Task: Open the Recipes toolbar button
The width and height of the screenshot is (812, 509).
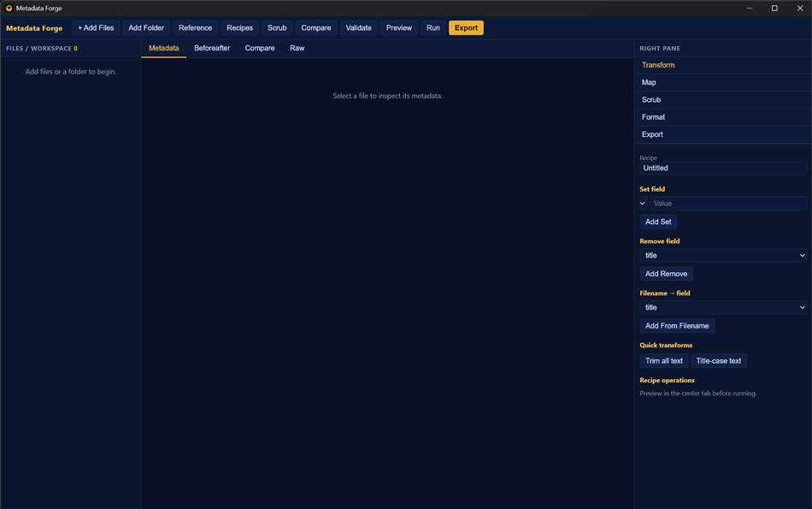Action: point(240,28)
